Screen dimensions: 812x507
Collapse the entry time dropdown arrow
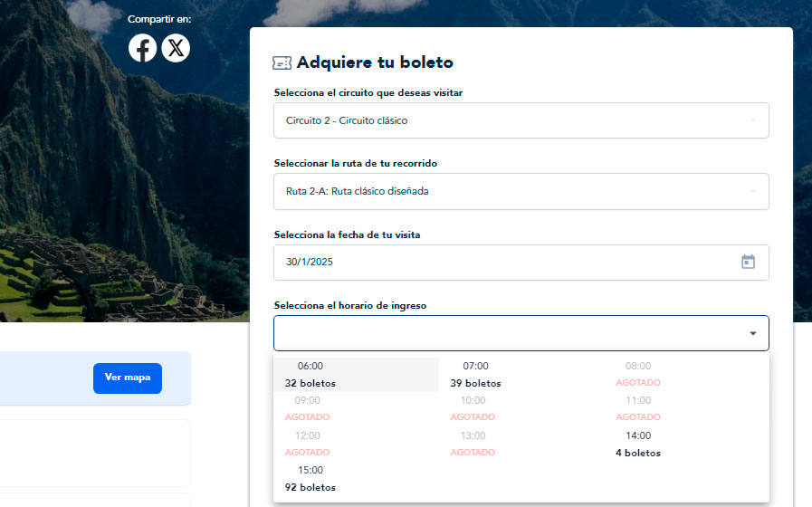coord(752,333)
